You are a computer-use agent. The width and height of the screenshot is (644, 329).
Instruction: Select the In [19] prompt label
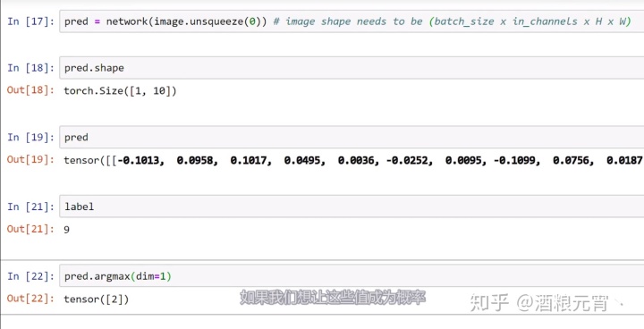click(30, 137)
